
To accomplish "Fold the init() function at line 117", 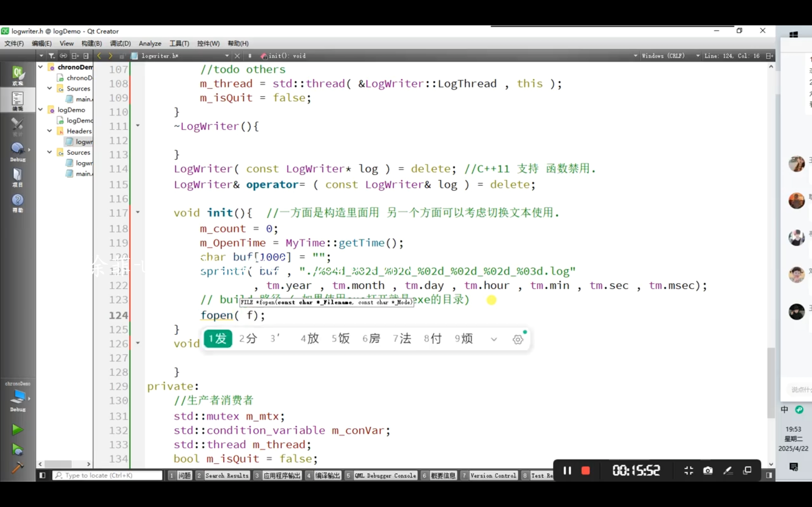I will point(138,212).
